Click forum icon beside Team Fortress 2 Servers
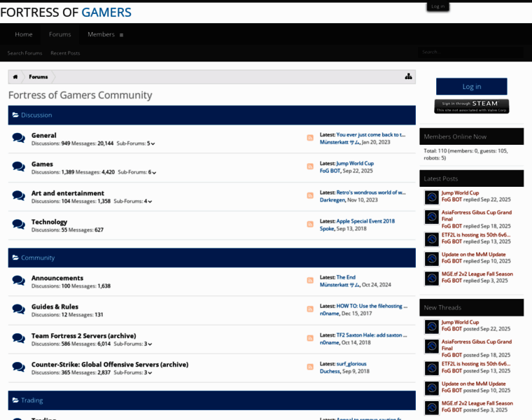The image size is (532, 420). pos(18,338)
